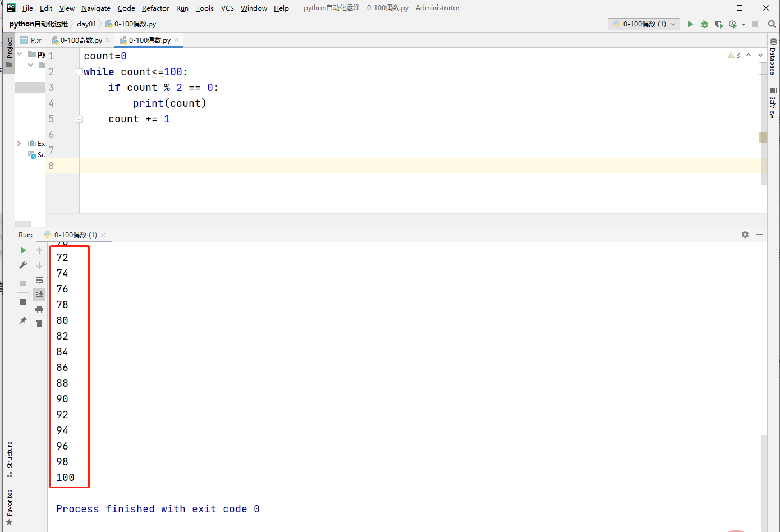Toggle scroll to end in console
Image resolution: width=780 pixels, height=532 pixels.
click(x=39, y=294)
